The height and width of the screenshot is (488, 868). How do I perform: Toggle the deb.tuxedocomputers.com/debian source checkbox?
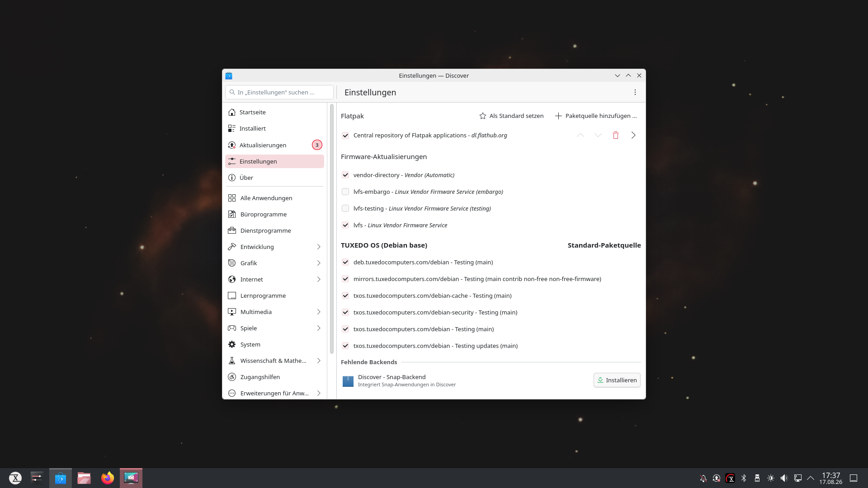coord(345,263)
